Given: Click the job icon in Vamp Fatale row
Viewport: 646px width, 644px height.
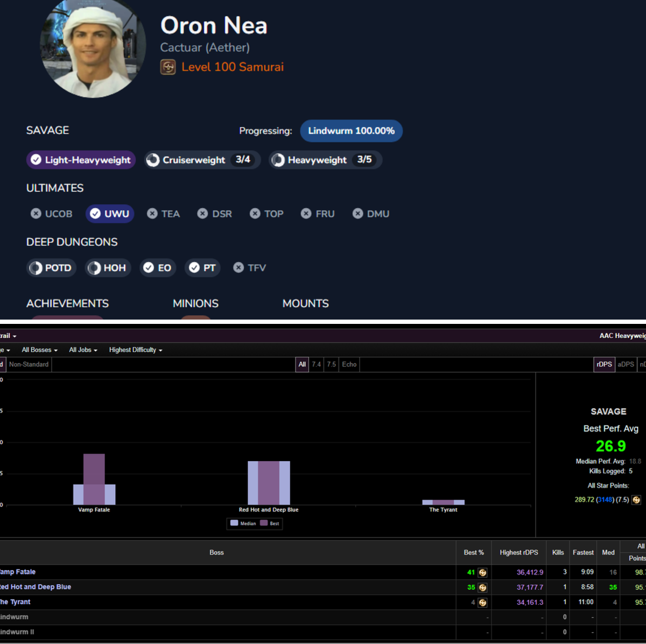Looking at the screenshot, I should click(483, 572).
